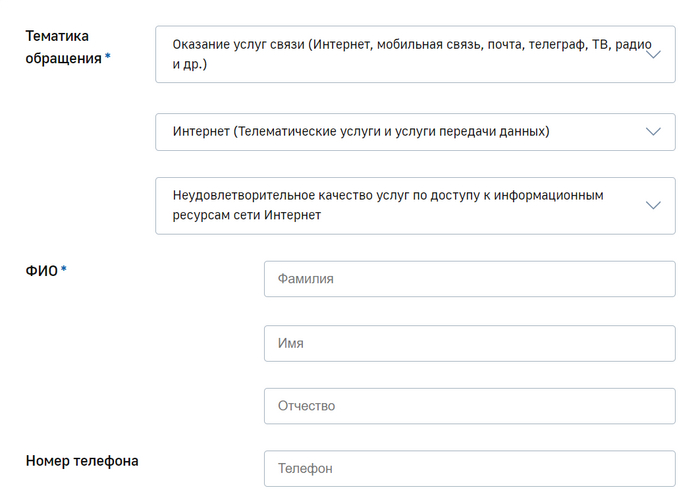Click the 'Отчество' placeholder text
The height and width of the screenshot is (496, 700).
point(307,406)
